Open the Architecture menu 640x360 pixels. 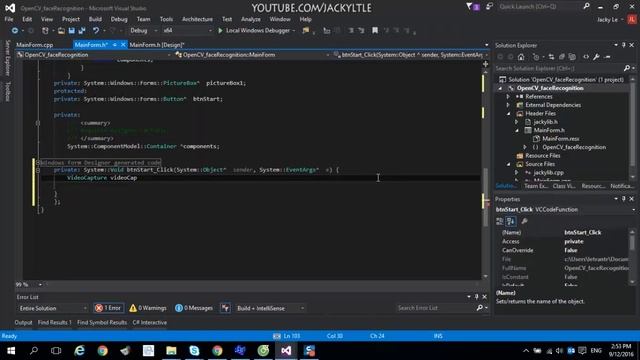click(197, 19)
